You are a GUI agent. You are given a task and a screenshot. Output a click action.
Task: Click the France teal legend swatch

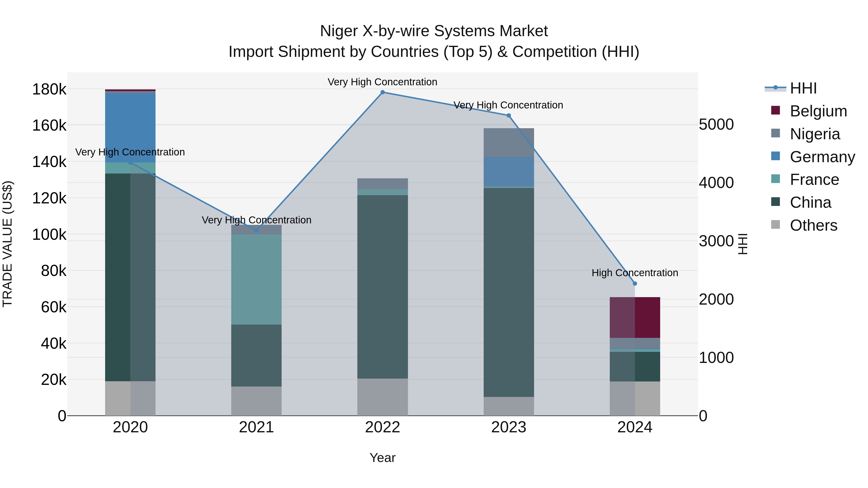click(x=775, y=179)
